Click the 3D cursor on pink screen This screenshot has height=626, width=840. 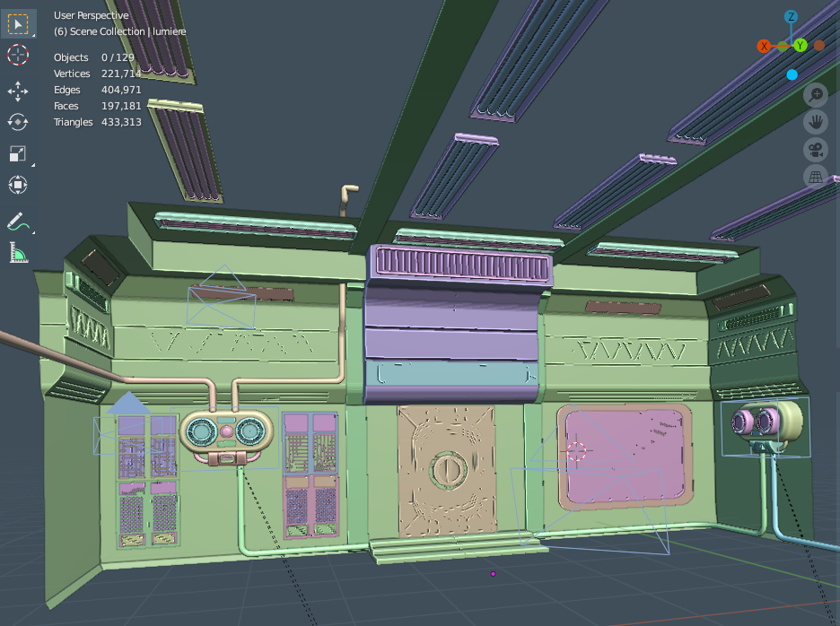tap(576, 451)
